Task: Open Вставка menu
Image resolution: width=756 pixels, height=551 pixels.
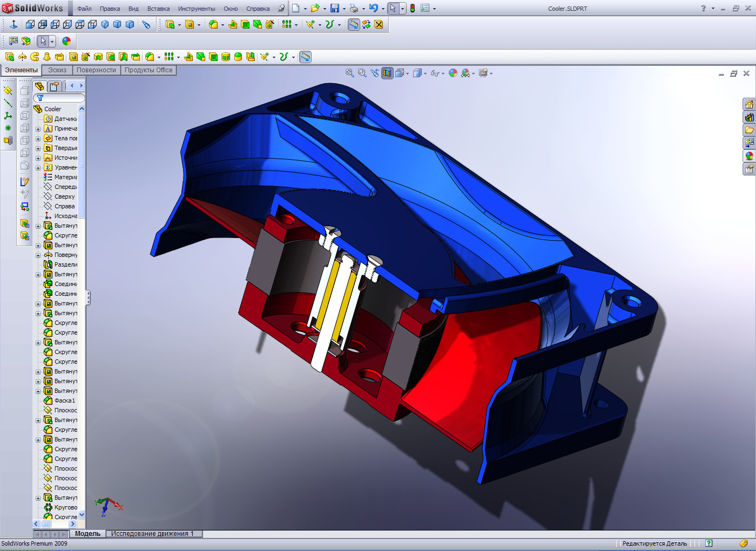Action: (x=158, y=9)
